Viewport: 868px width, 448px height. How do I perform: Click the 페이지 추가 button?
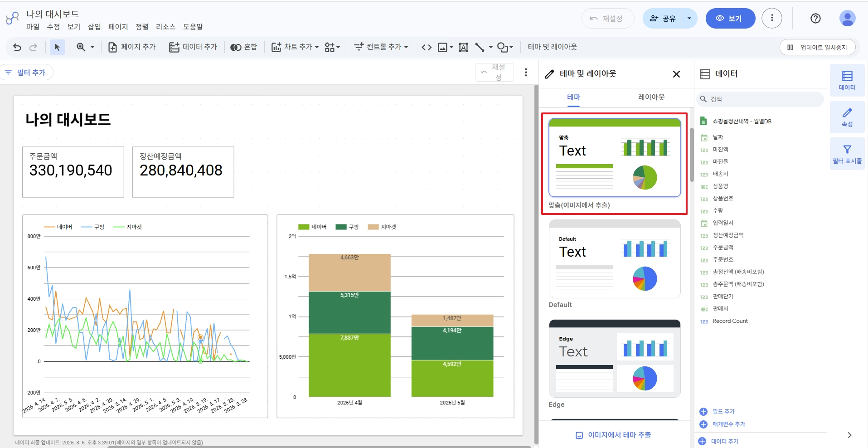(132, 47)
